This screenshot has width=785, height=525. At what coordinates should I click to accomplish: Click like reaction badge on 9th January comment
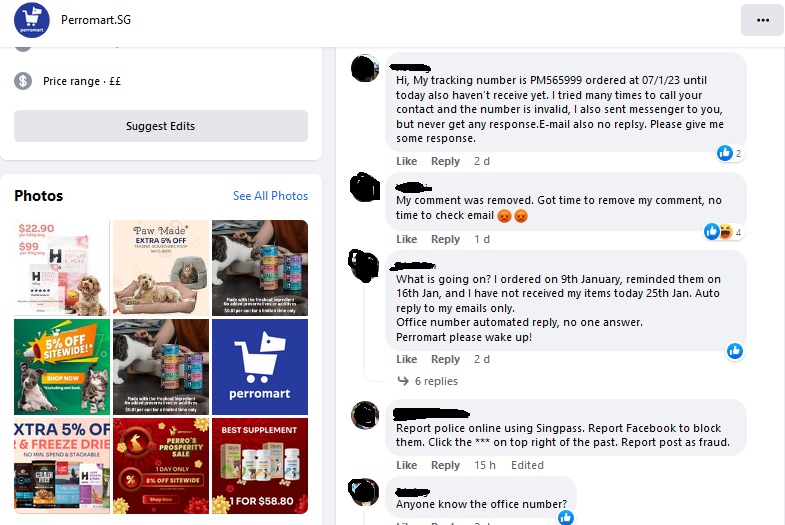[x=734, y=351]
